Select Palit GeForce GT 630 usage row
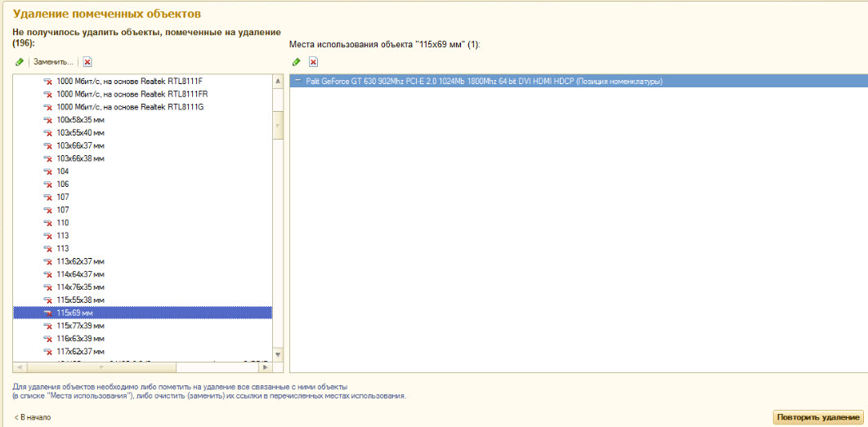 click(484, 81)
